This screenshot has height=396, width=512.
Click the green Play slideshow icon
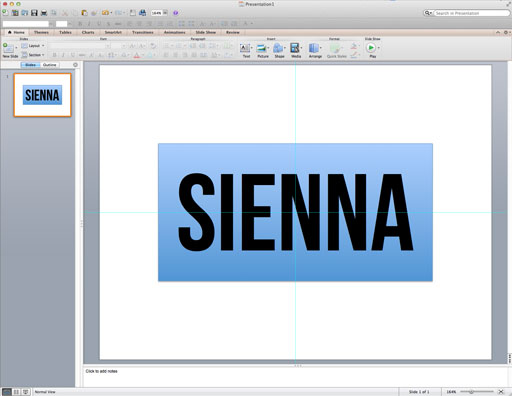[371, 48]
